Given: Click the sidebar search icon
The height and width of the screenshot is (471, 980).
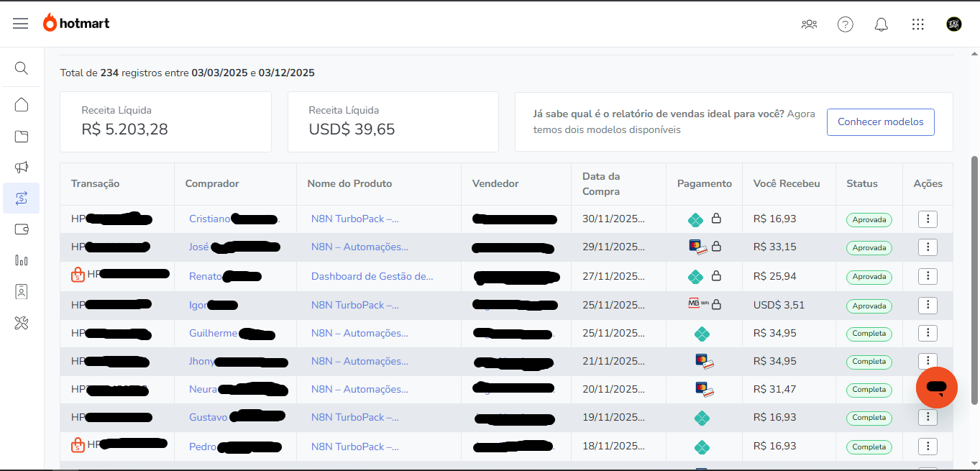Looking at the screenshot, I should click(x=22, y=68).
